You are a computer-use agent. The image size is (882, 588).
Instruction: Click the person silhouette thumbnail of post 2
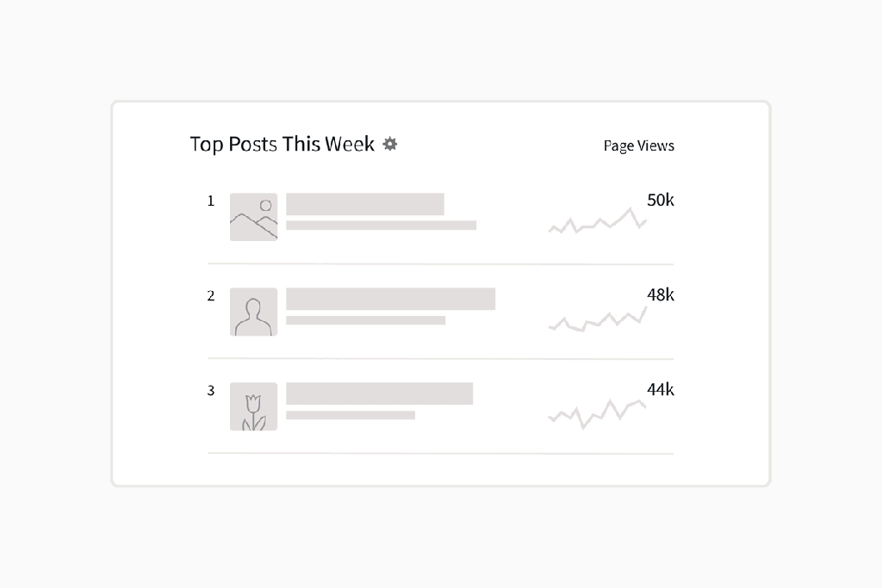(254, 312)
